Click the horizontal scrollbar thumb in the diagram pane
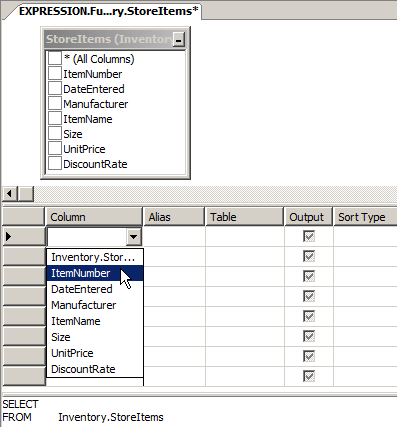Viewport: 397px width, 427px height. tap(25, 194)
